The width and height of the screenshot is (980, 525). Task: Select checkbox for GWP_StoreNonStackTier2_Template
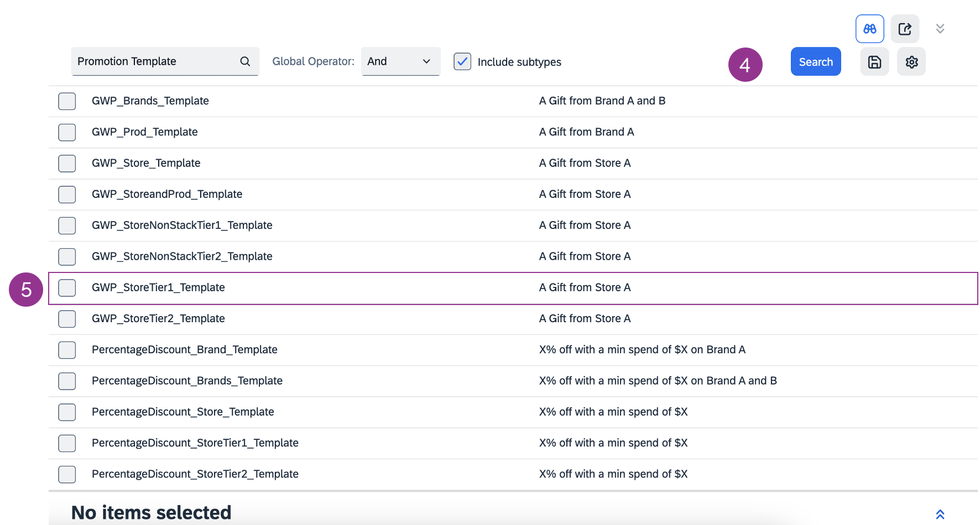pyautogui.click(x=67, y=256)
